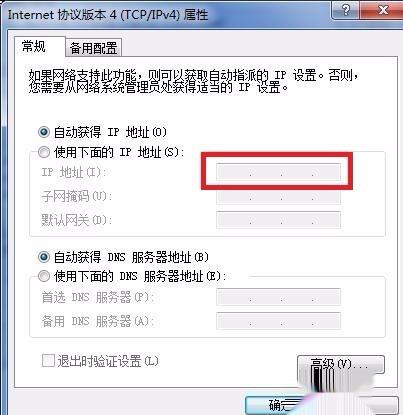This screenshot has width=403, height=415.
Task: Click the 默认网关 input field
Action: point(278,220)
